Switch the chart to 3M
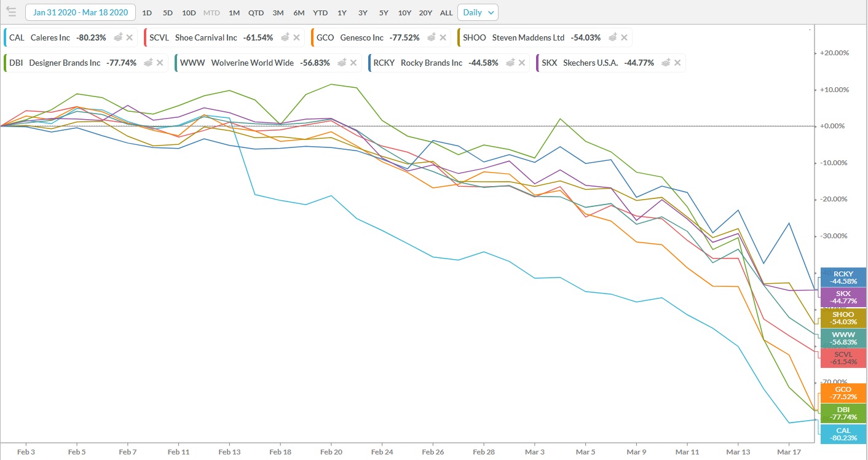The height and width of the screenshot is (460, 868). pyautogui.click(x=278, y=13)
